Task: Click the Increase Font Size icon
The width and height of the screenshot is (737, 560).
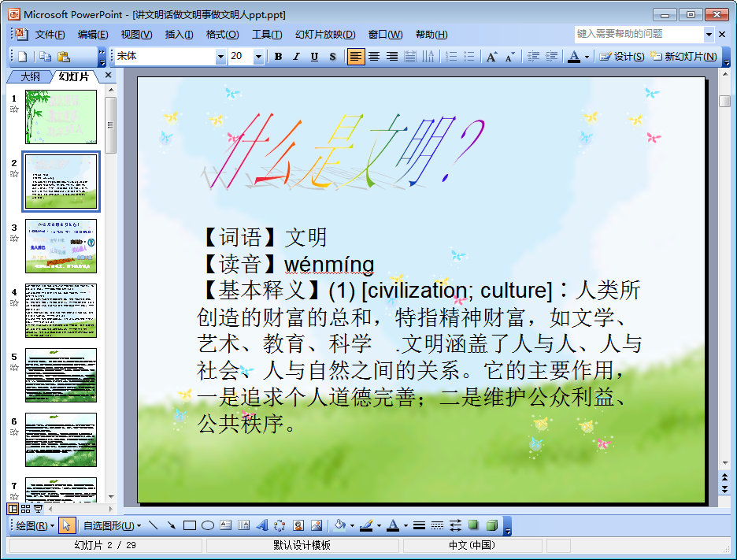Action: [x=491, y=57]
